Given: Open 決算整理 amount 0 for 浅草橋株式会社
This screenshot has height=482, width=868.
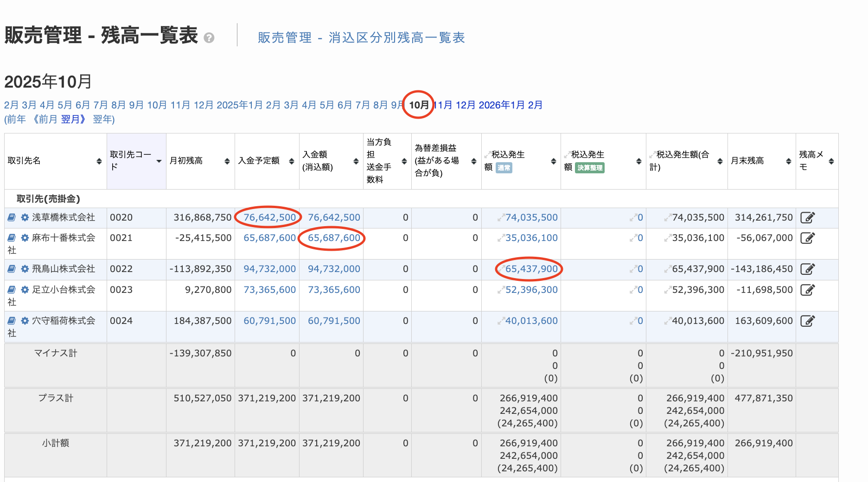Looking at the screenshot, I should tap(640, 217).
